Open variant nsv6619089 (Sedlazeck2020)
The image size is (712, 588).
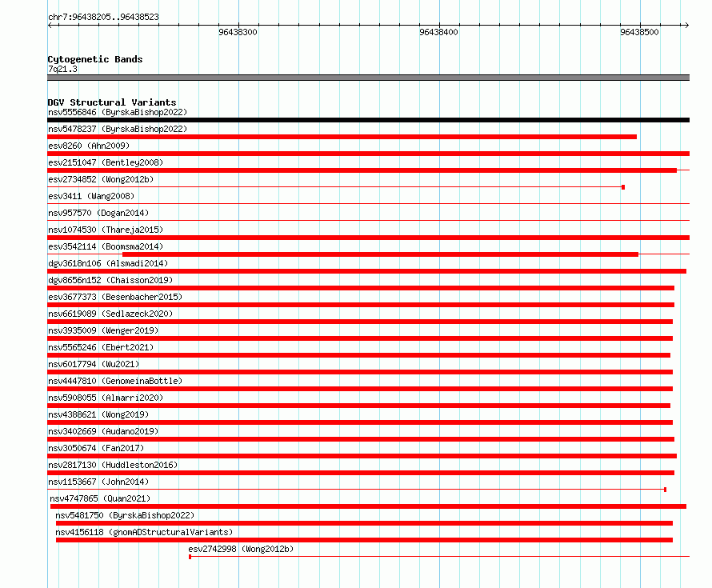pyautogui.click(x=110, y=314)
